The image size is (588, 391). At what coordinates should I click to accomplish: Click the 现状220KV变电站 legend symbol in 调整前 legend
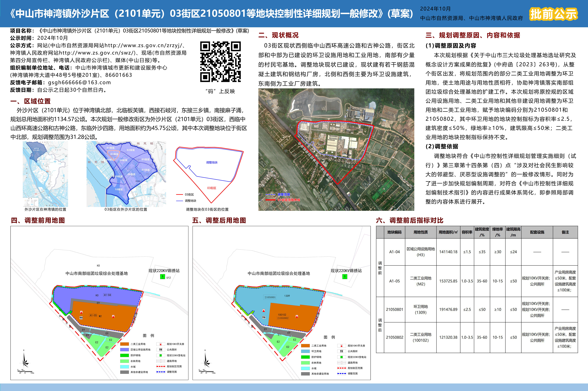[161, 355]
